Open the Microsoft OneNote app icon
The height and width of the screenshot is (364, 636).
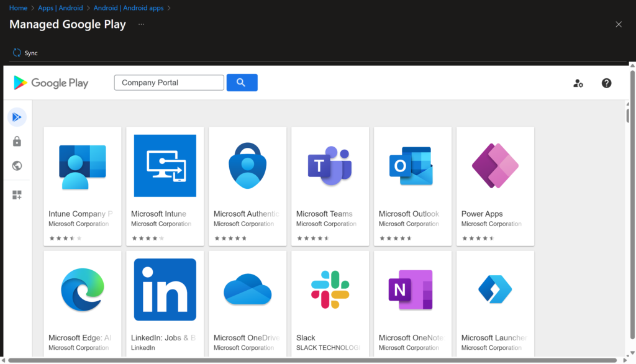[411, 289]
